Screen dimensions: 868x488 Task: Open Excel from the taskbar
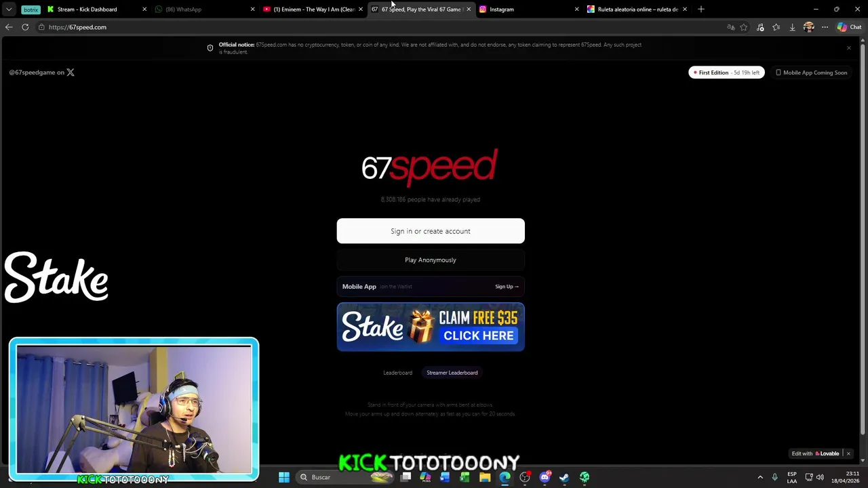465,477
